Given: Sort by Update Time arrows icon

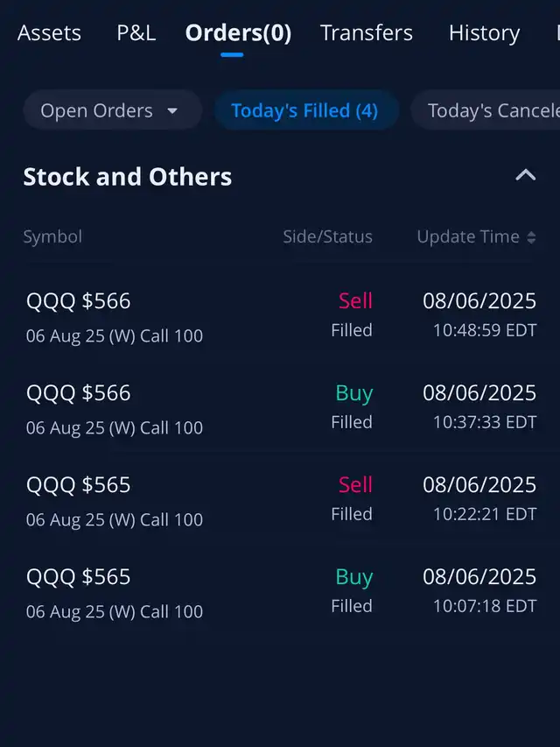Looking at the screenshot, I should (531, 237).
